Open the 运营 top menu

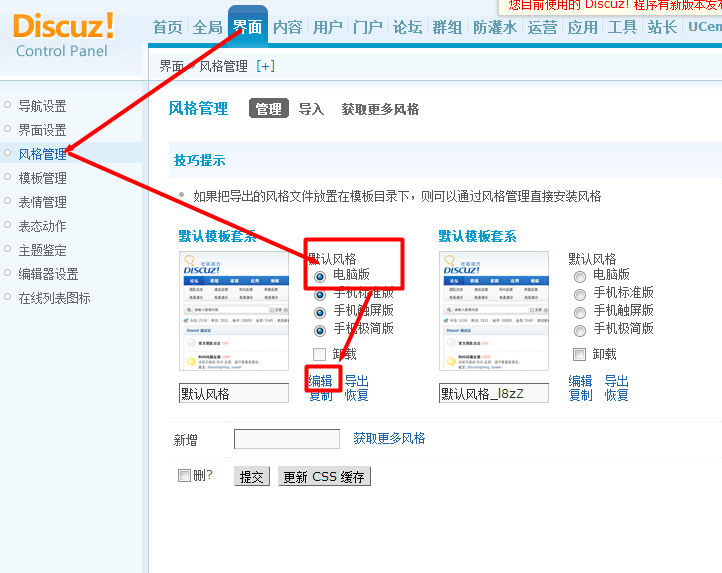(x=542, y=27)
